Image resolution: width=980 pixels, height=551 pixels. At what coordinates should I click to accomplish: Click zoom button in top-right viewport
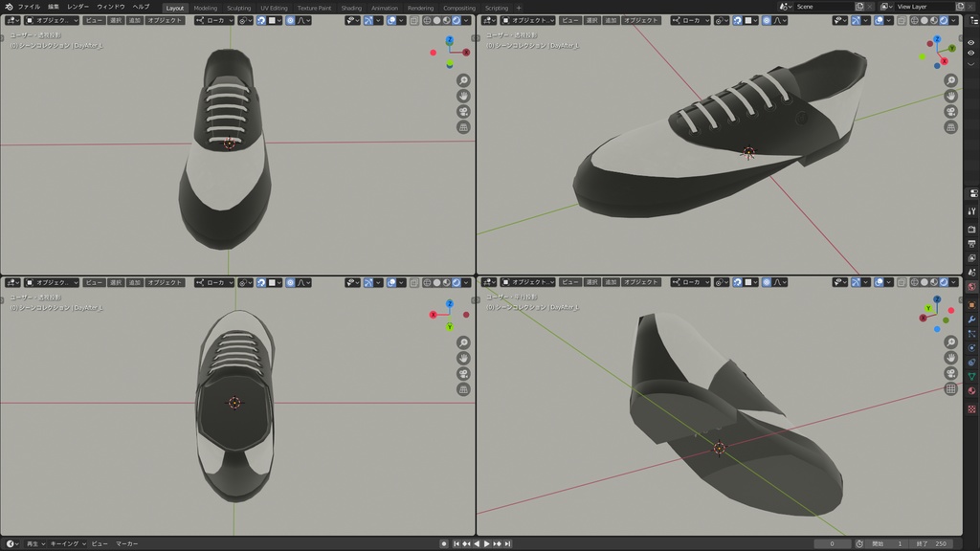[950, 80]
